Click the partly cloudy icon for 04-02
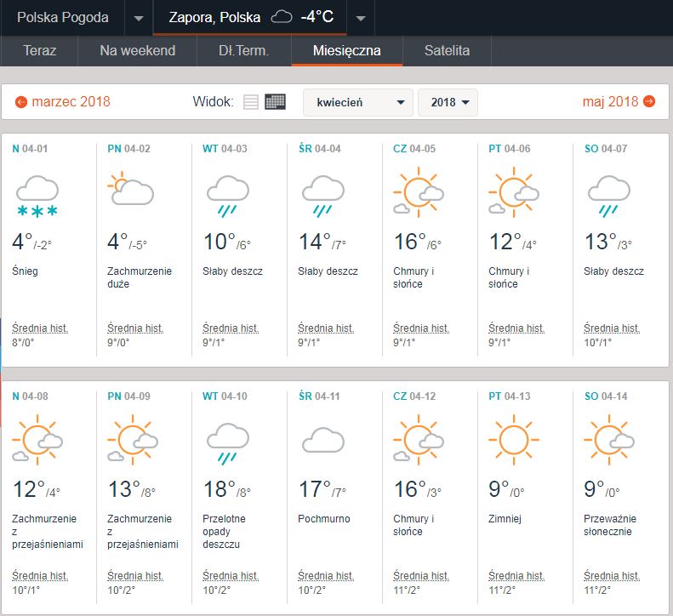 pyautogui.click(x=131, y=190)
